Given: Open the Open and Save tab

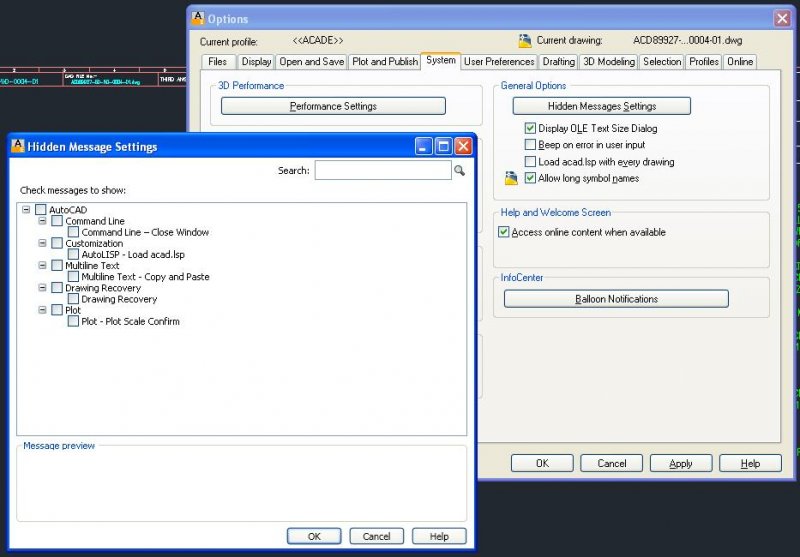Looking at the screenshot, I should pyautogui.click(x=312, y=62).
